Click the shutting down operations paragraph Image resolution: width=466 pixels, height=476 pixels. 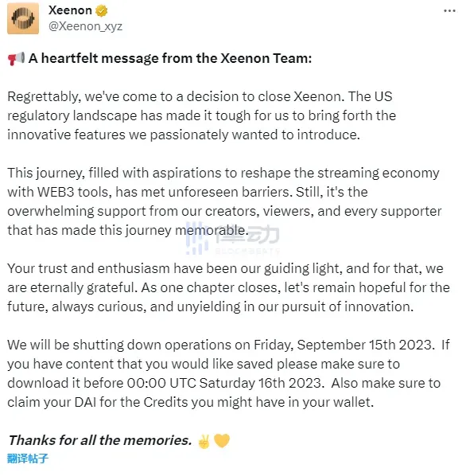point(228,373)
